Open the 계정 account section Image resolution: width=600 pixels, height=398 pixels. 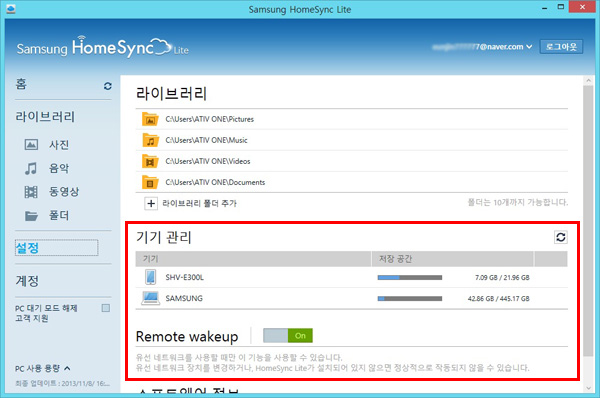click(x=27, y=281)
